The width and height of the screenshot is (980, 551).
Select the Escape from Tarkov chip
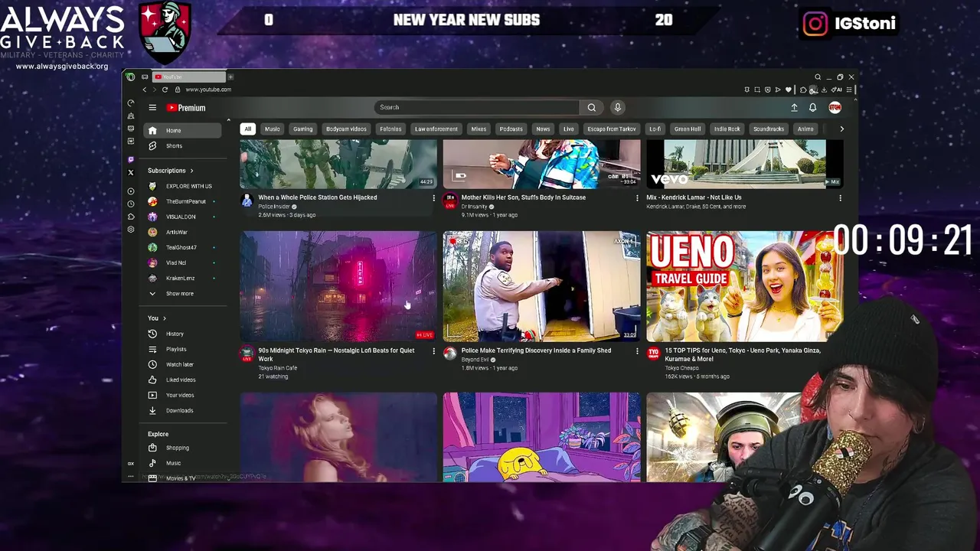pyautogui.click(x=611, y=129)
